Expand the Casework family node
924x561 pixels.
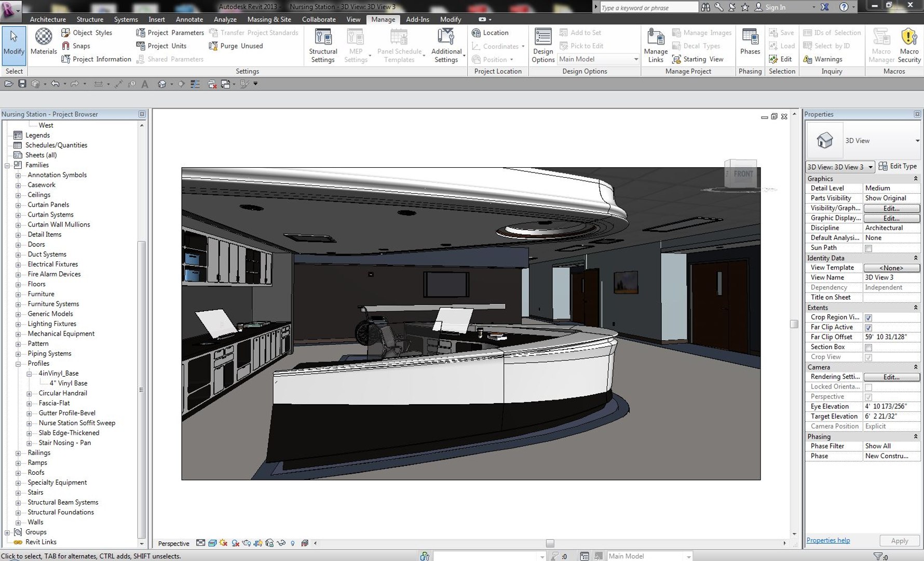(18, 185)
